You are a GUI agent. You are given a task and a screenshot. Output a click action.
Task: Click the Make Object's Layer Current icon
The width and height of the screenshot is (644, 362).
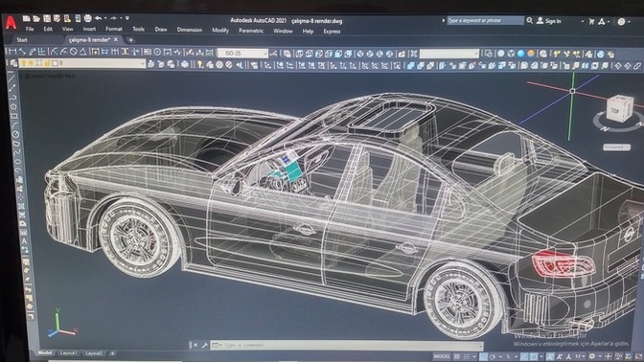tap(151, 63)
